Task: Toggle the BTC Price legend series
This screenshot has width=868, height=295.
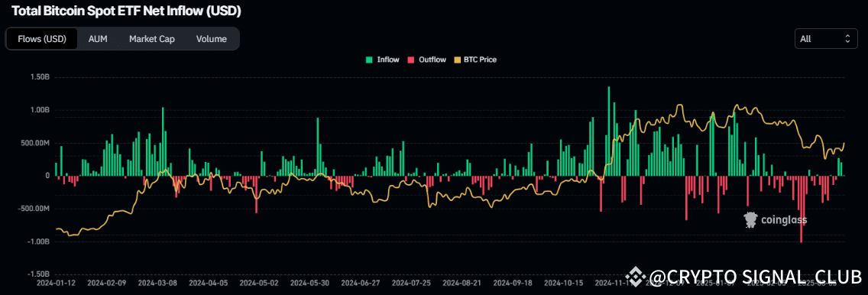Action: click(475, 59)
